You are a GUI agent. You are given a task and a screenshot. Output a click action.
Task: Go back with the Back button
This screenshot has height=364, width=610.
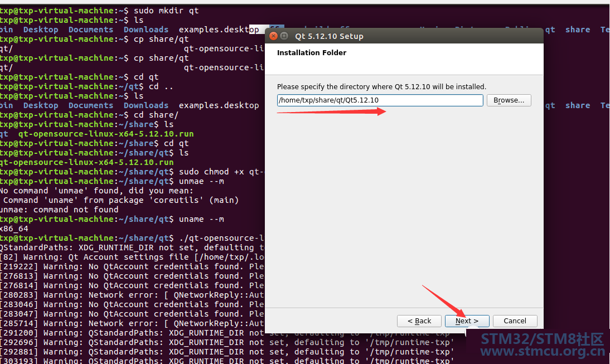tap(419, 321)
